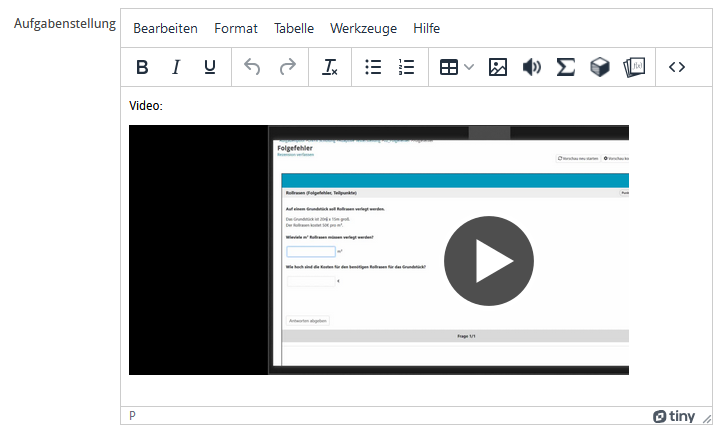725x438 pixels.
Task: Insert a bullet list
Action: point(373,67)
